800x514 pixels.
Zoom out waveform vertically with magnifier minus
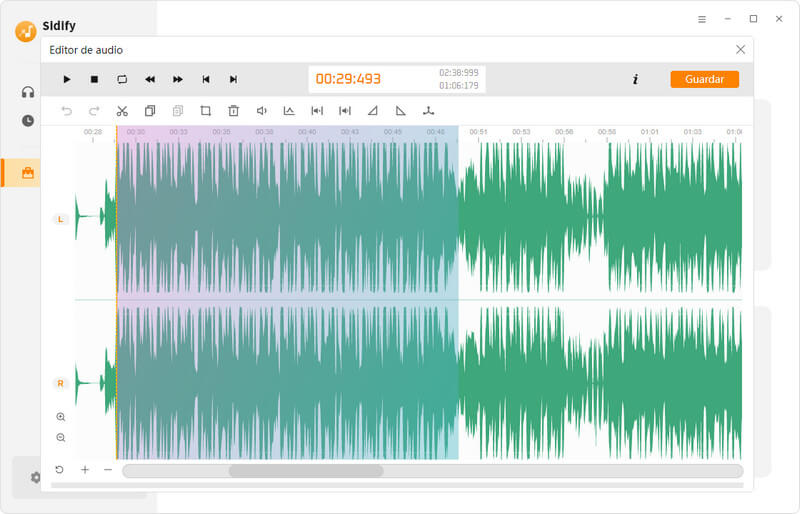61,437
